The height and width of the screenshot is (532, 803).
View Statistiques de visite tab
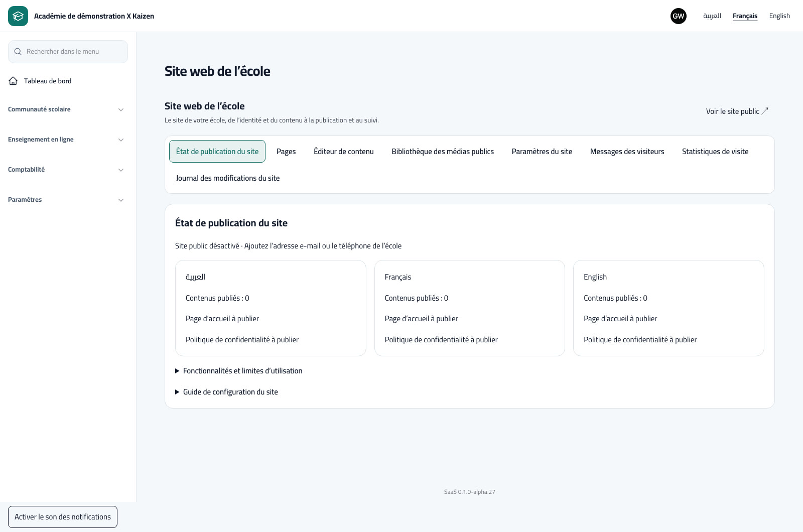[715, 152]
